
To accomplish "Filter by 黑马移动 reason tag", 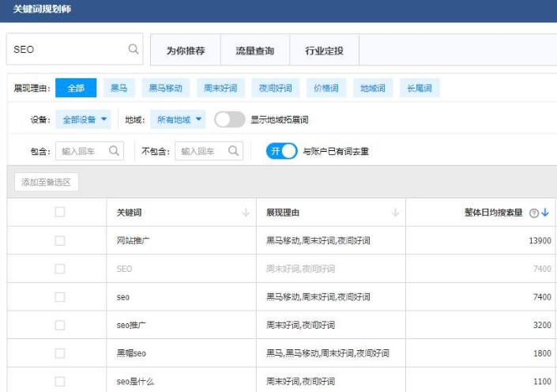I will [165, 88].
